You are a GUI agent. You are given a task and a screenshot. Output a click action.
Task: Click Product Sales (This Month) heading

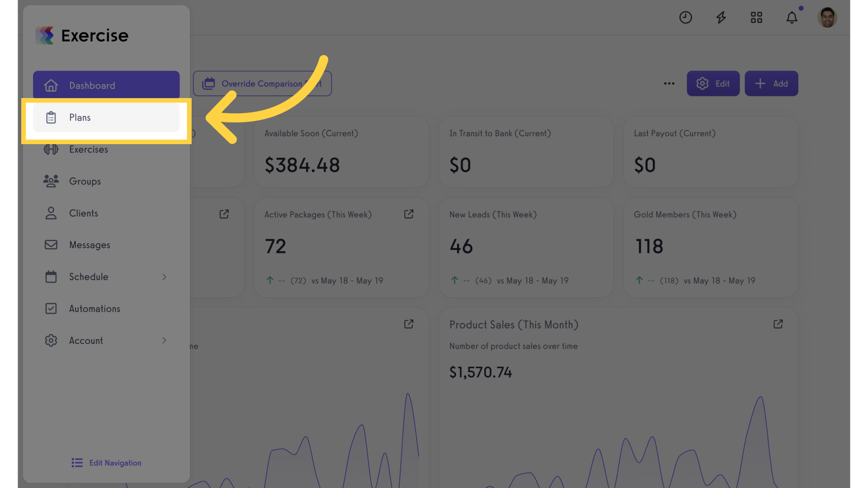pyautogui.click(x=514, y=325)
